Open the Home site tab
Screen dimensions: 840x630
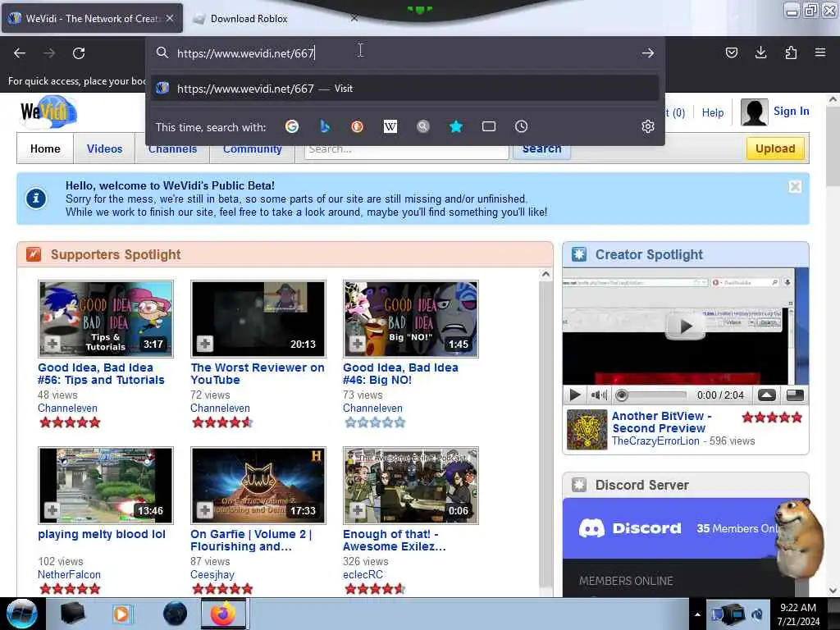[46, 148]
